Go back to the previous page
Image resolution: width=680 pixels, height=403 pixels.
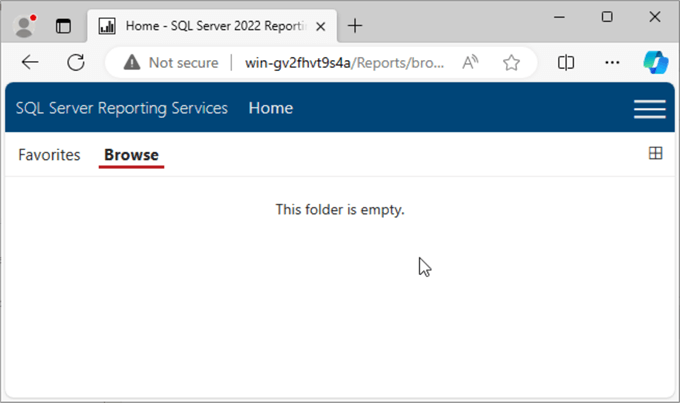pos(30,62)
